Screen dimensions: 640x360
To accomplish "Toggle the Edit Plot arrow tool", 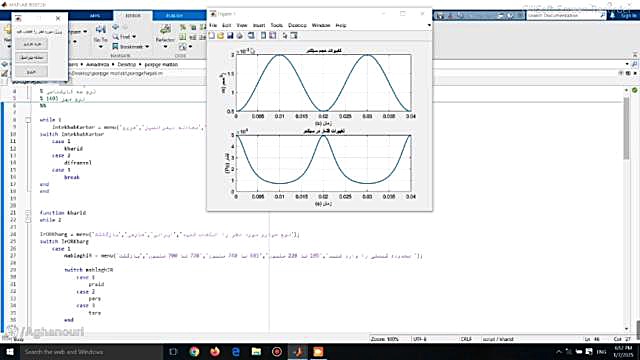I will 284,36.
